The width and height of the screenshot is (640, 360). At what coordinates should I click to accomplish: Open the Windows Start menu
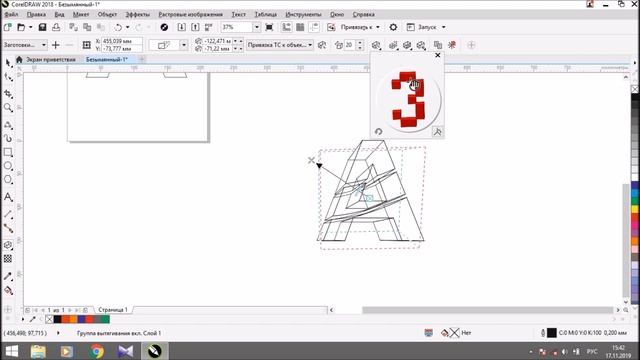point(12,351)
